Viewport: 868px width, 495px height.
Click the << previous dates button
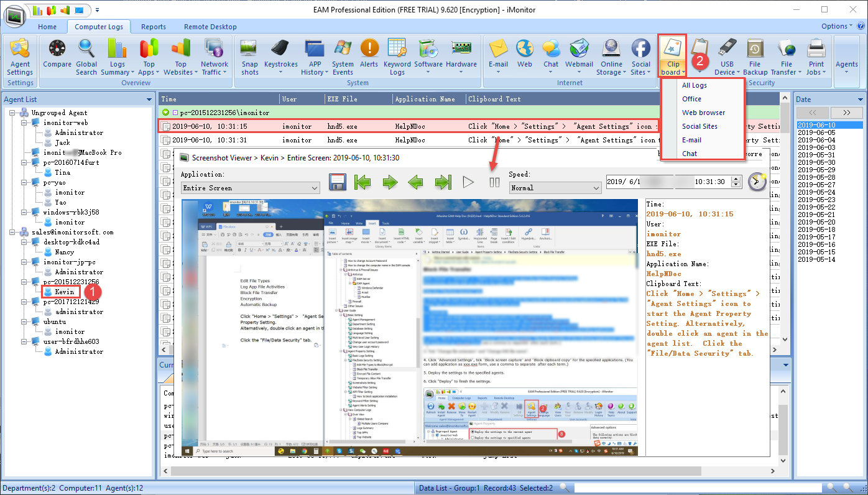click(811, 113)
